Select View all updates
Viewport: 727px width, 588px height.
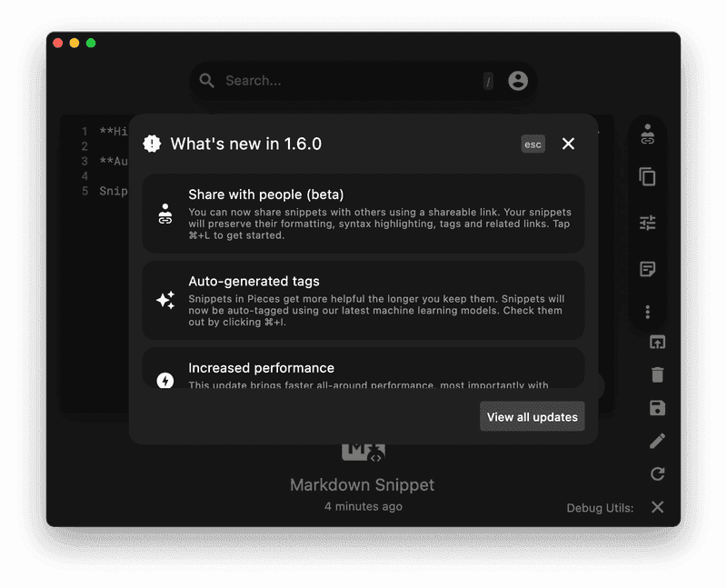[532, 415]
